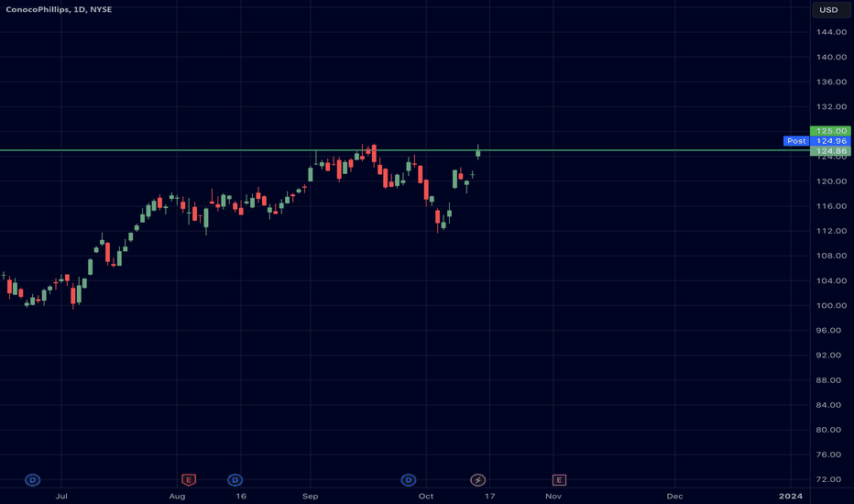Click the latest green candle touching the line
The height and width of the screenshot is (504, 854).
477,152
